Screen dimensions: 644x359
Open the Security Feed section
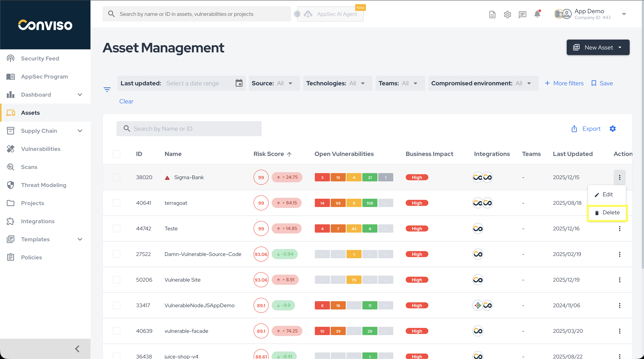click(x=40, y=58)
